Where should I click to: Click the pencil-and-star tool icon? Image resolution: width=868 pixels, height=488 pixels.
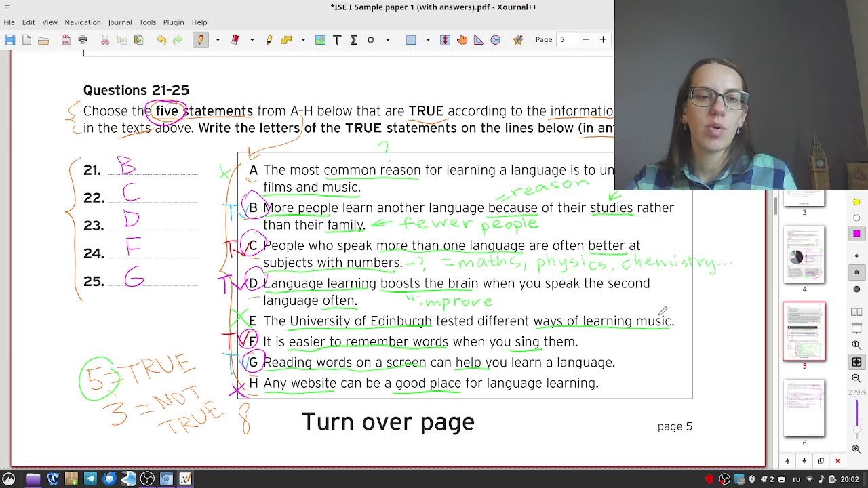[x=518, y=40]
